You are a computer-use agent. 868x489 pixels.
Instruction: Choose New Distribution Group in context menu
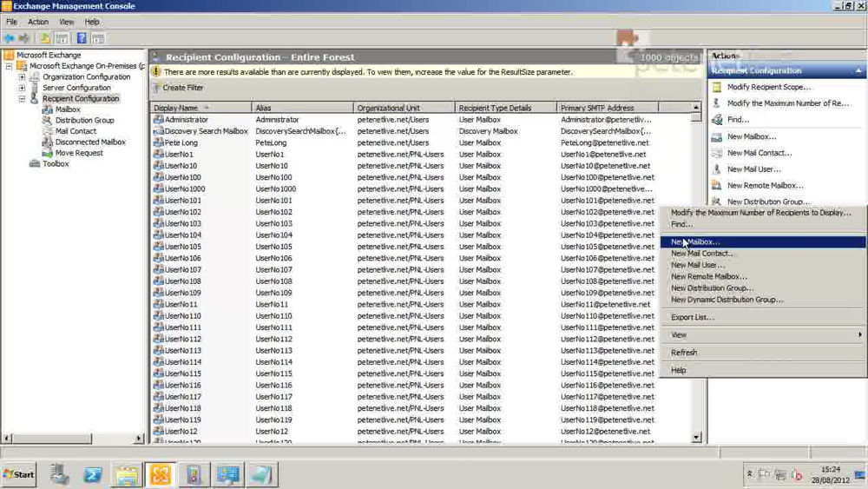pos(763,288)
